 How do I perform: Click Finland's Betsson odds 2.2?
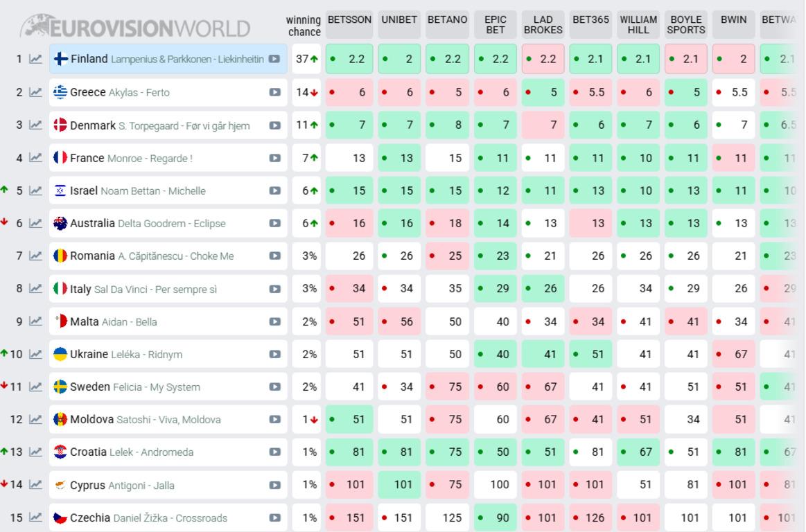coord(349,59)
